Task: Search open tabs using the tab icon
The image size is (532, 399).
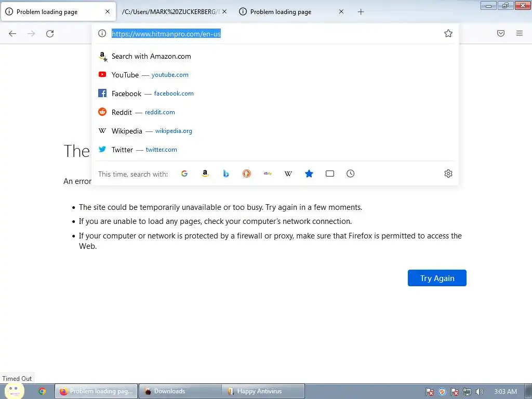Action: pos(330,174)
